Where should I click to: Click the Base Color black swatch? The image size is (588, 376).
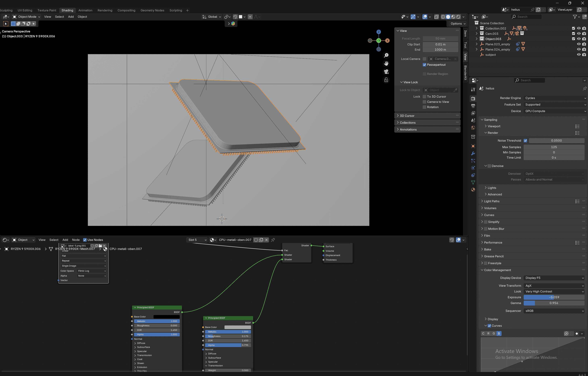[x=166, y=317]
